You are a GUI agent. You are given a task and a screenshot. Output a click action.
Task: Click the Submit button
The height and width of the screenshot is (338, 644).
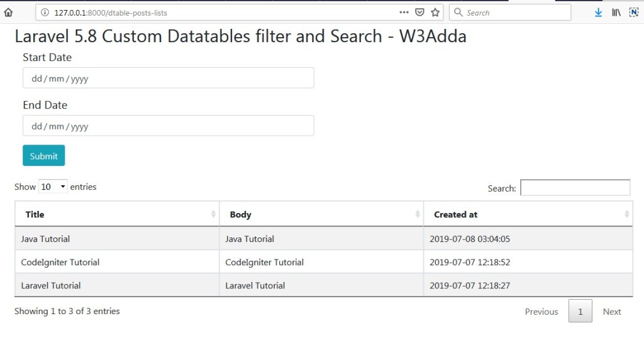point(43,156)
